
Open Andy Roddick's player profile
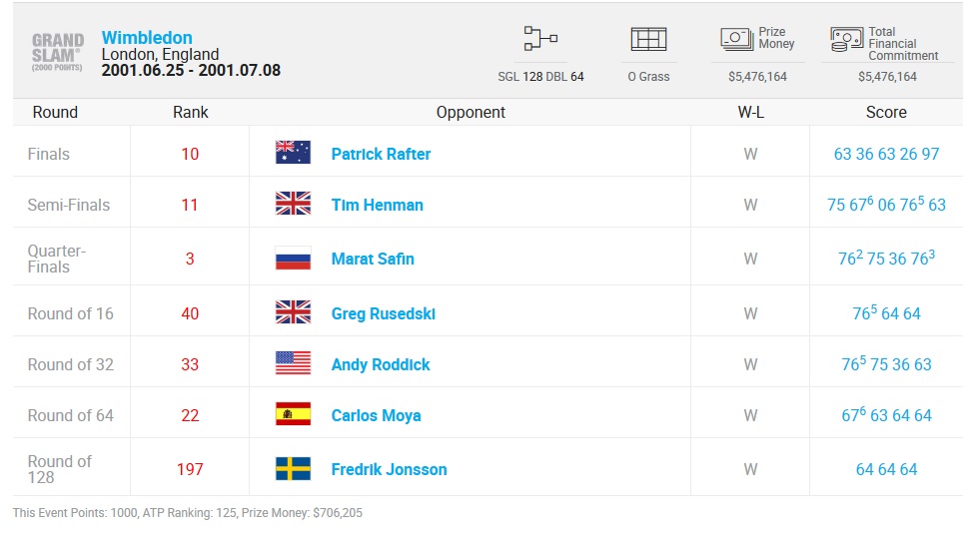tap(381, 365)
